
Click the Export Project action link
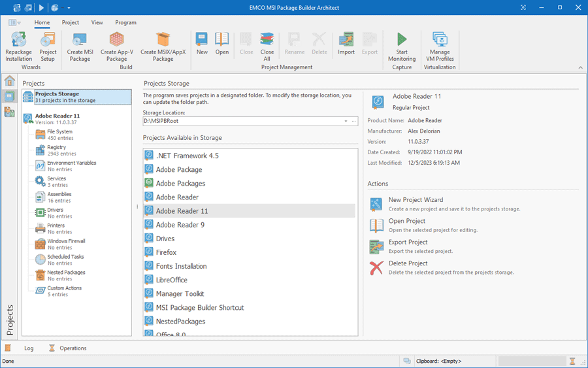(408, 243)
